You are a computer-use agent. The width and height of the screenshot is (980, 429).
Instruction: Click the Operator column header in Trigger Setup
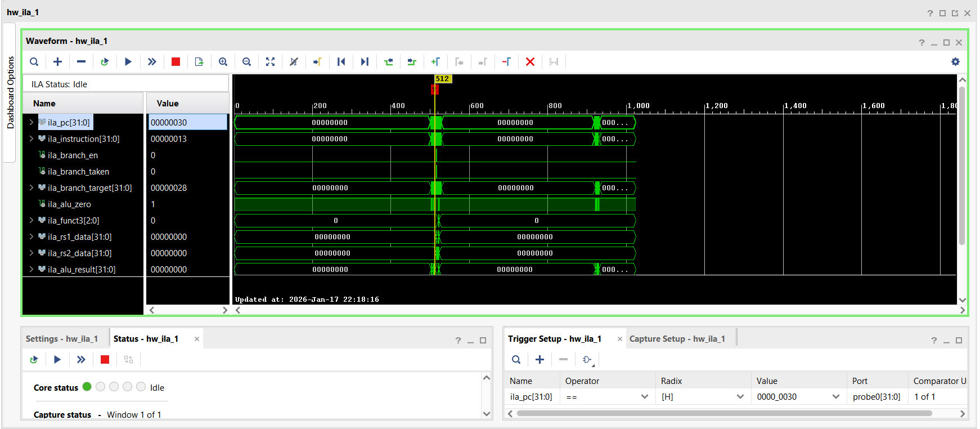[x=608, y=381]
